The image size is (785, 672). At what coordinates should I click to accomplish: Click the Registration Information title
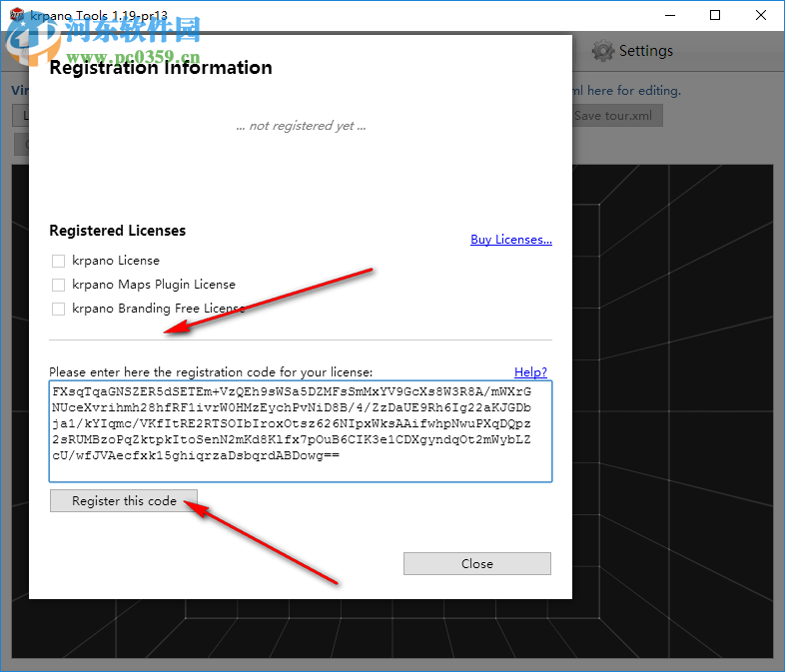coord(161,68)
